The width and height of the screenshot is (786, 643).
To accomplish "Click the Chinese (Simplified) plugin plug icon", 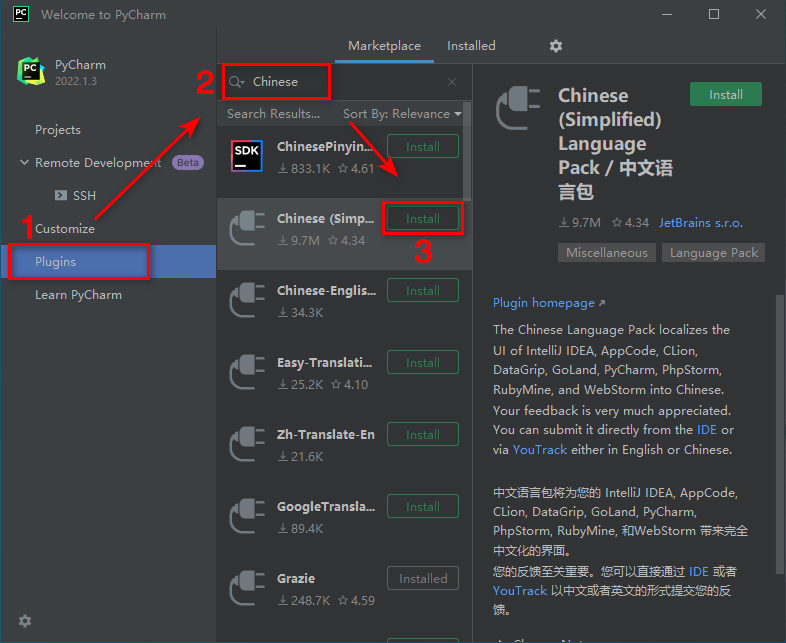I will (x=247, y=228).
